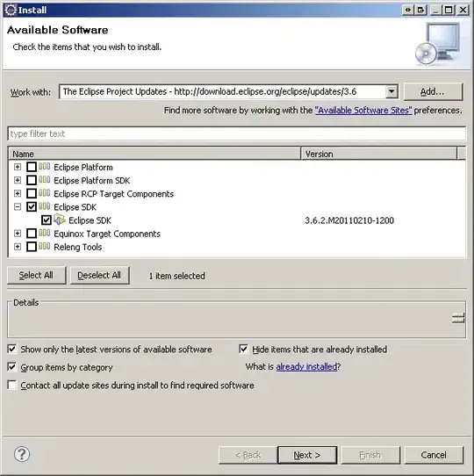The image size is (474, 476).
Task: Click the Equinox Target Components category icon
Action: (45, 233)
